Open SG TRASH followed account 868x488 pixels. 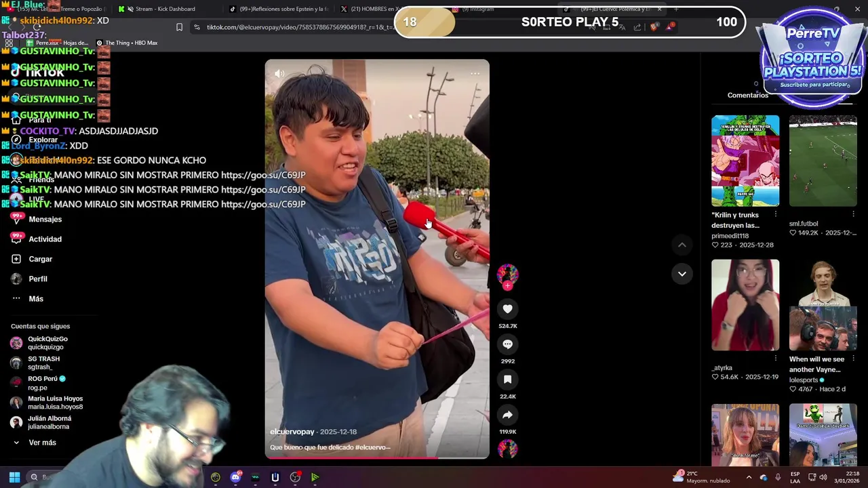[43, 363]
